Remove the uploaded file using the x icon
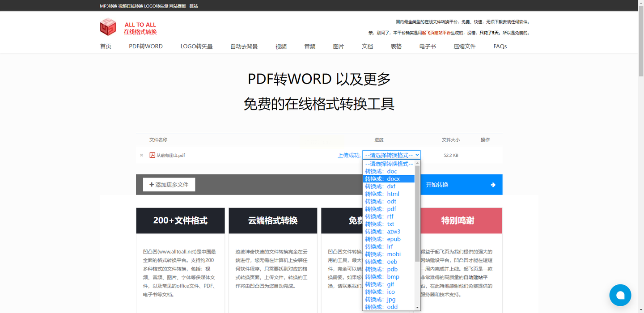 [141, 156]
